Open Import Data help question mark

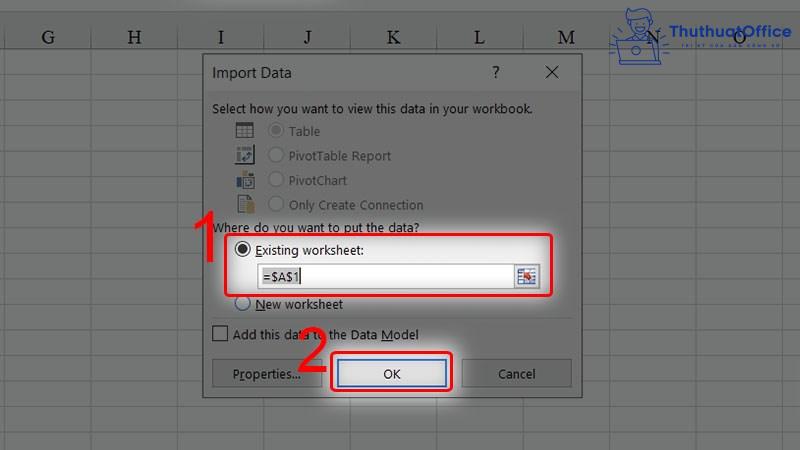[495, 72]
